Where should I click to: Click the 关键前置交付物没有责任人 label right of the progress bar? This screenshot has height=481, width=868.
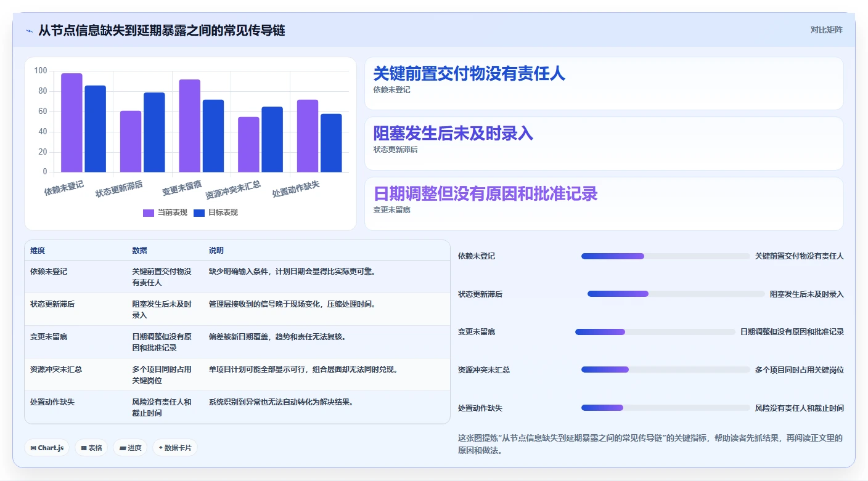point(799,256)
